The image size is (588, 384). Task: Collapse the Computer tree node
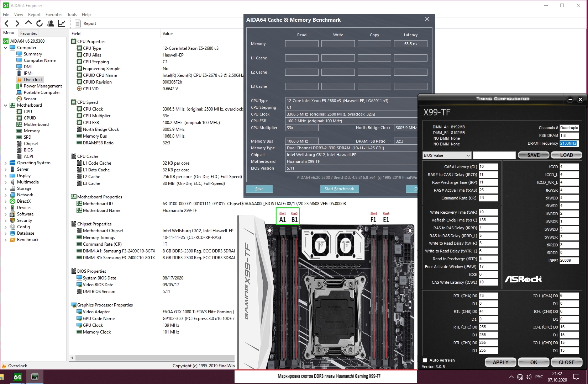(6, 48)
